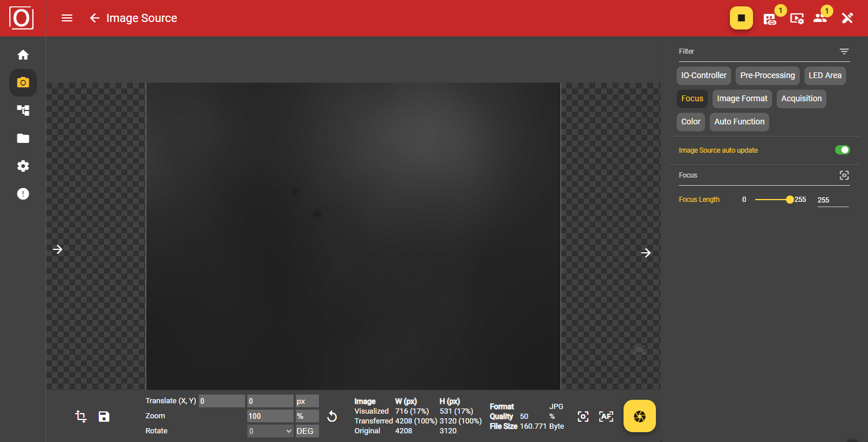The image size is (868, 442).
Task: Click the reset view rotation icon
Action: click(332, 416)
